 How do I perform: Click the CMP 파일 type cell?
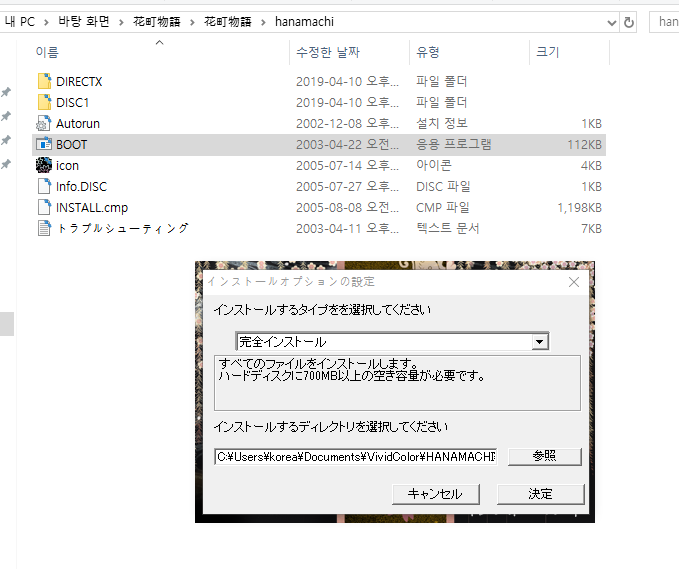coord(443,207)
